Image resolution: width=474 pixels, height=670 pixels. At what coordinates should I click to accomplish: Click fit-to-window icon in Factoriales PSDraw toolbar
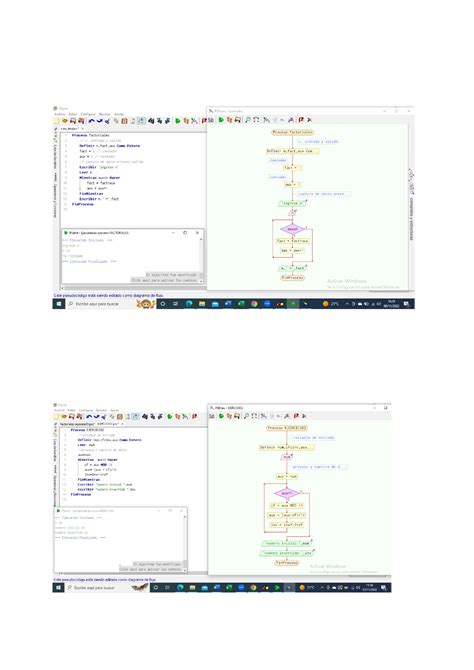click(256, 120)
